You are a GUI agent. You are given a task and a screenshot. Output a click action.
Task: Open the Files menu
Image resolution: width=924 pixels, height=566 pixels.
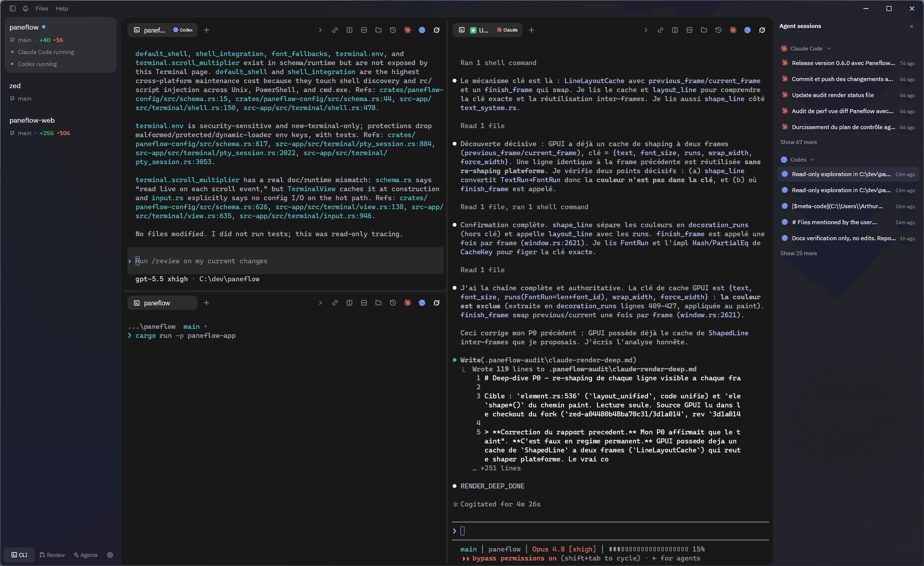(42, 9)
